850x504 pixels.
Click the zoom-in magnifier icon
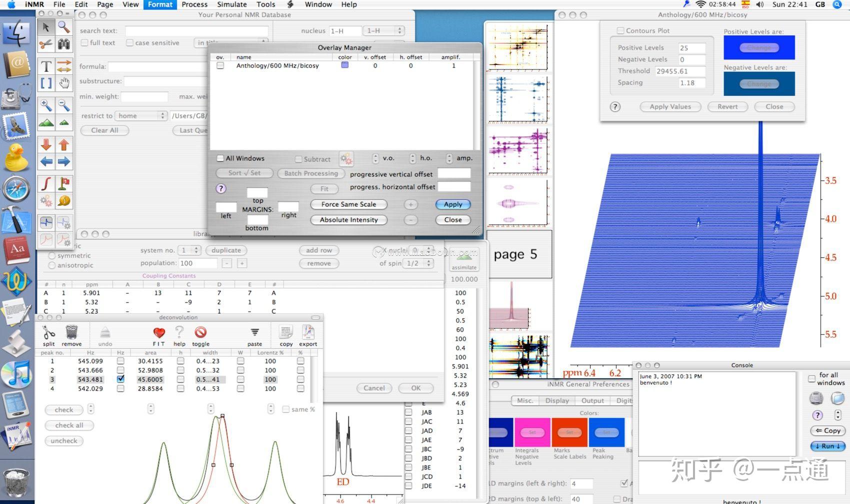(45, 105)
